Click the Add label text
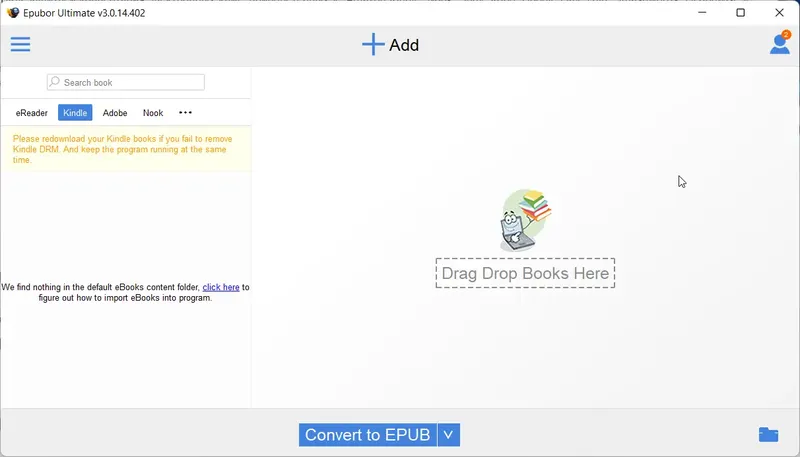 (x=404, y=45)
